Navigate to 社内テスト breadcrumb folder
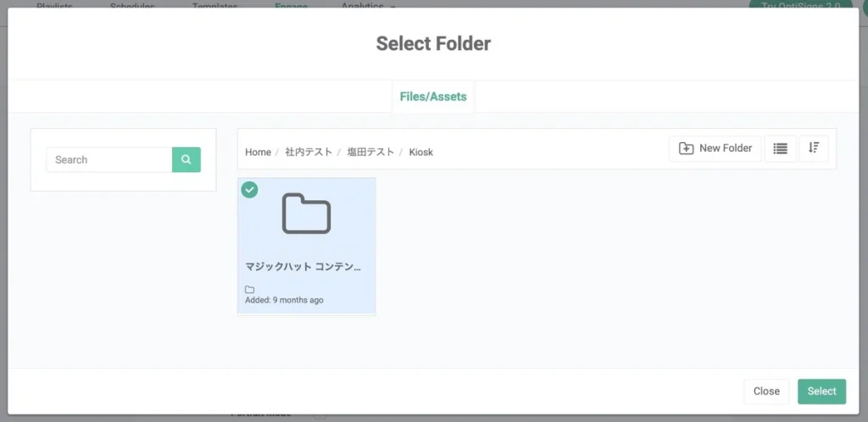 coord(309,153)
